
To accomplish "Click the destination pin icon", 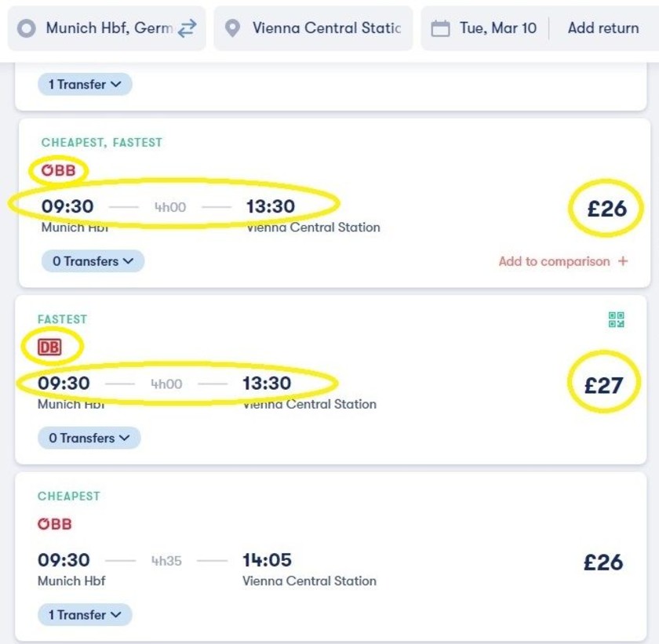I will coord(232,28).
